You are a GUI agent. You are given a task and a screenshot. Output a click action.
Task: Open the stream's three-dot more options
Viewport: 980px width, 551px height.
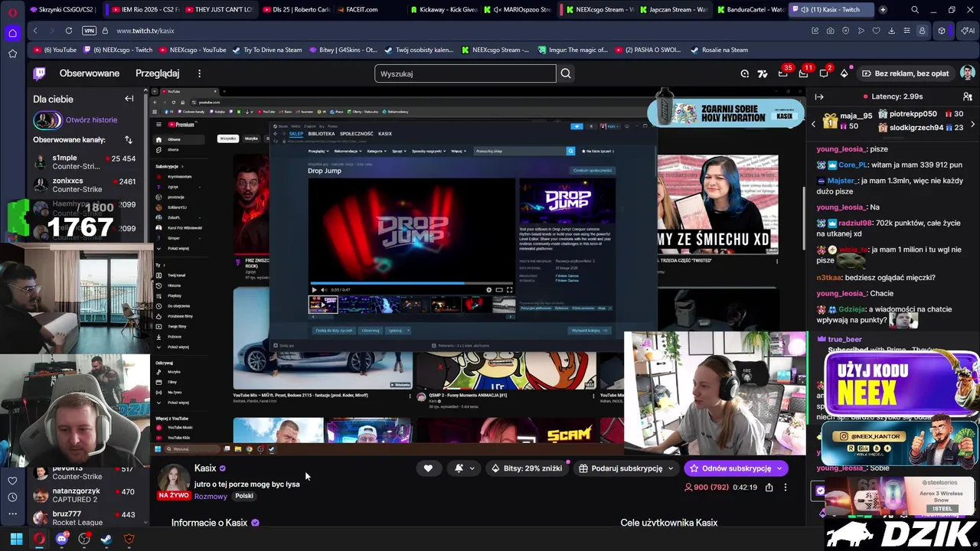[785, 487]
